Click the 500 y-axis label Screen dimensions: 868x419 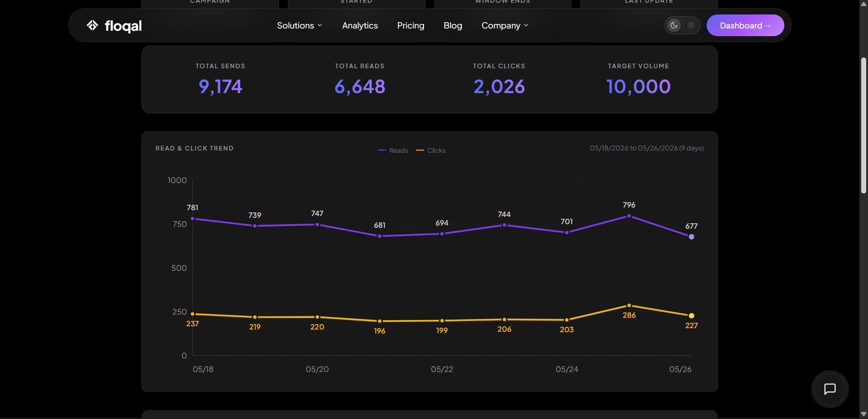179,268
